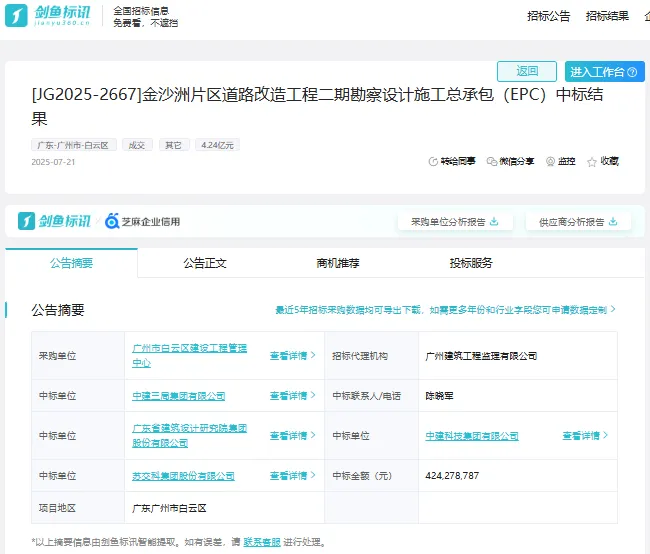The height and width of the screenshot is (554, 650).
Task: Go to 招标结果 in top navigation
Action: point(607,16)
